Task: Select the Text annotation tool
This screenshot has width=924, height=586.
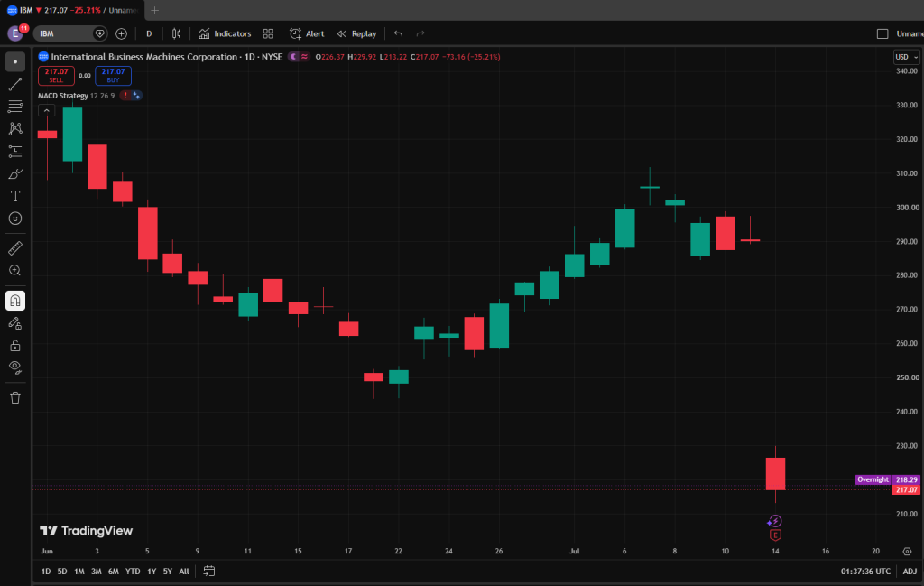Action: (x=15, y=196)
